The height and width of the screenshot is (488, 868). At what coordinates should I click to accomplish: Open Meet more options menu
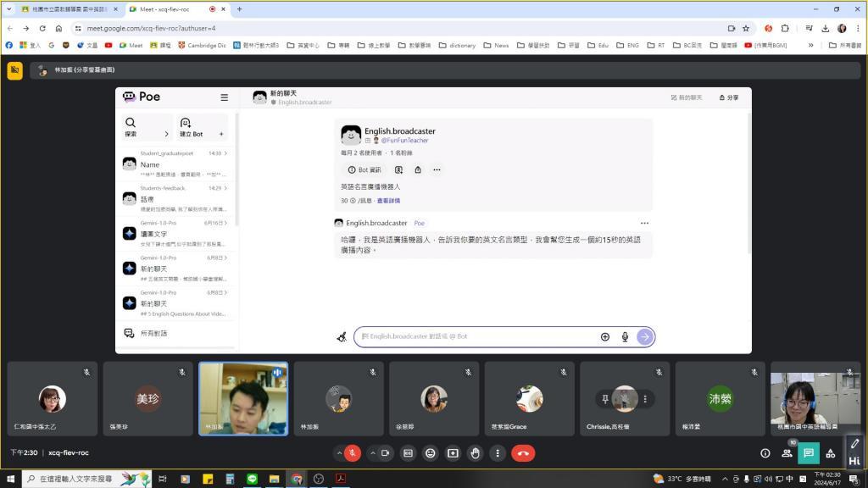tap(498, 453)
